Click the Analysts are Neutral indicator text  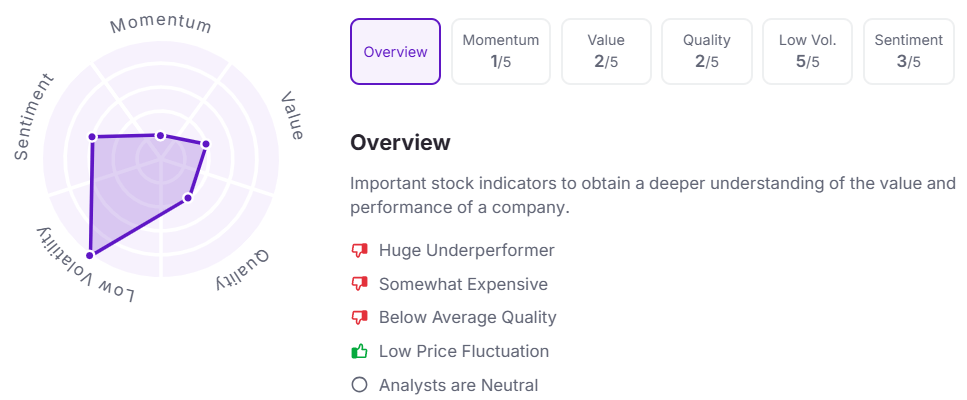pos(458,385)
